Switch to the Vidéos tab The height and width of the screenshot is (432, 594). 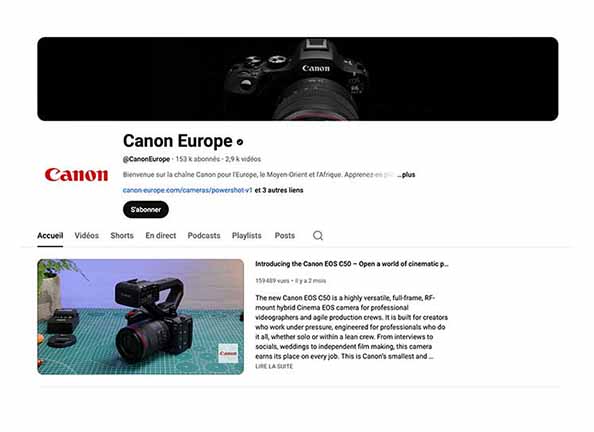[x=87, y=236]
